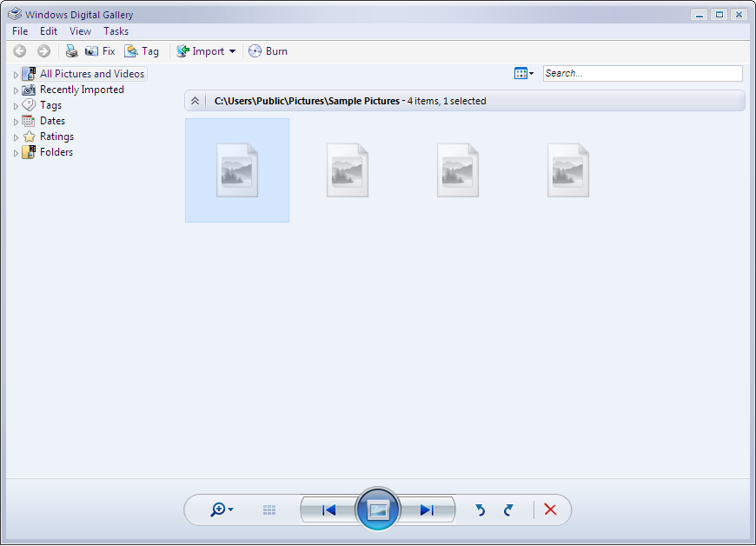Open the File menu
Image resolution: width=756 pixels, height=546 pixels.
(x=20, y=31)
